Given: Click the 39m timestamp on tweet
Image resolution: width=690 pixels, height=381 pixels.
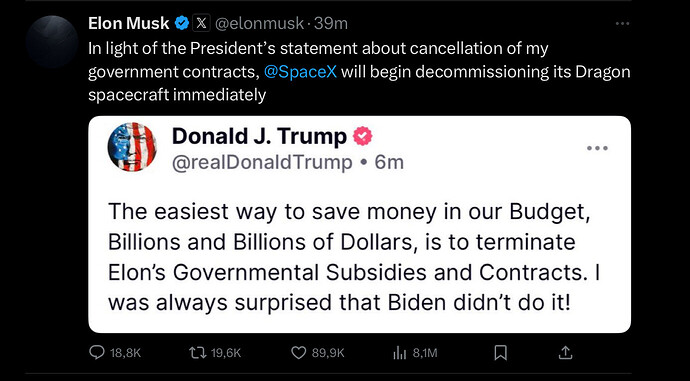Looking at the screenshot, I should [x=330, y=23].
